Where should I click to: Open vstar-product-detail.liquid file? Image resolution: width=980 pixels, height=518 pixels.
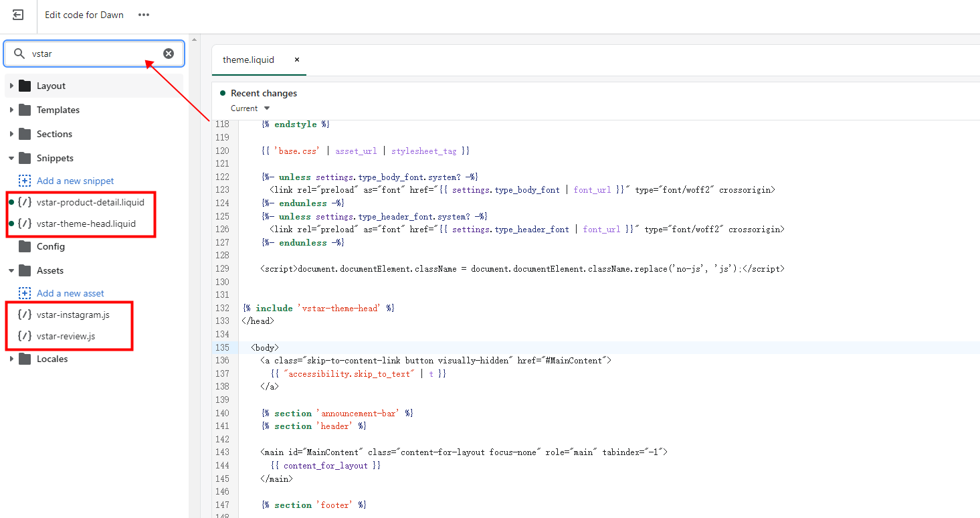[90, 202]
